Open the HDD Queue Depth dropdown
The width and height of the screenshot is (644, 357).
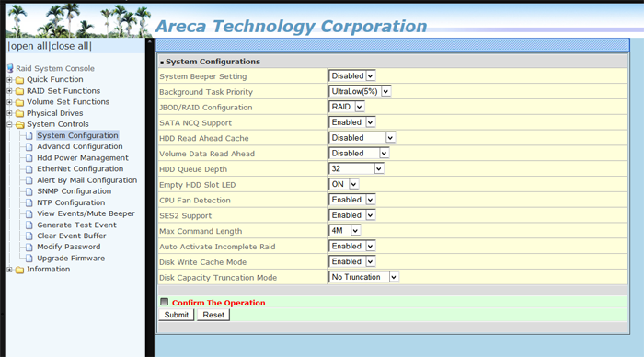tap(356, 169)
